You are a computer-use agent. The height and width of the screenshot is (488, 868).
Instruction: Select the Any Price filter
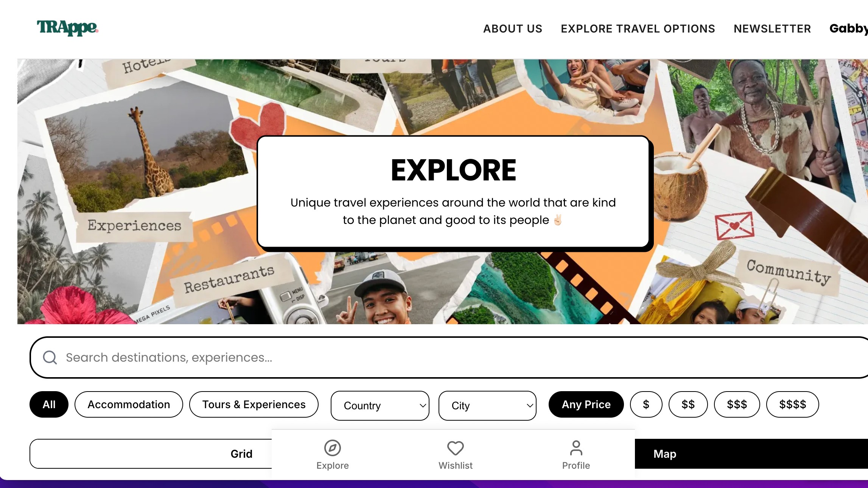[x=586, y=404]
